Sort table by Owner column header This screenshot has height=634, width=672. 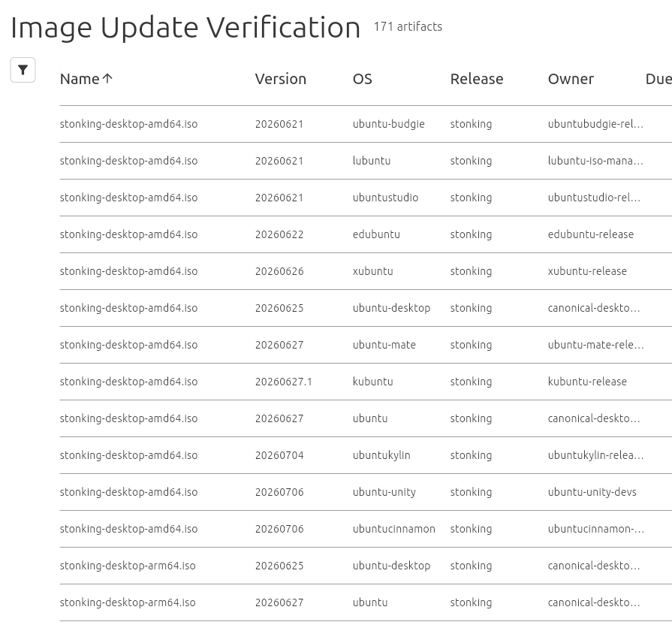[x=571, y=79]
